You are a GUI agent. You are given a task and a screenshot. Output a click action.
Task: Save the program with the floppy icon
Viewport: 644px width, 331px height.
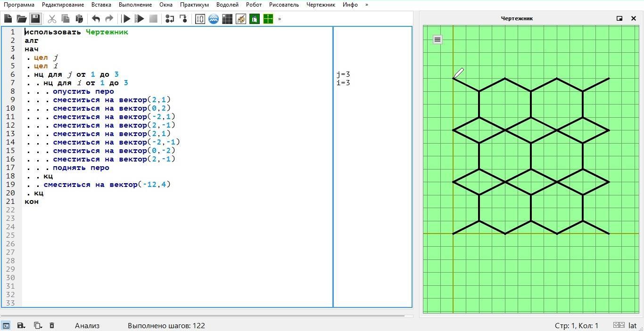(35, 19)
